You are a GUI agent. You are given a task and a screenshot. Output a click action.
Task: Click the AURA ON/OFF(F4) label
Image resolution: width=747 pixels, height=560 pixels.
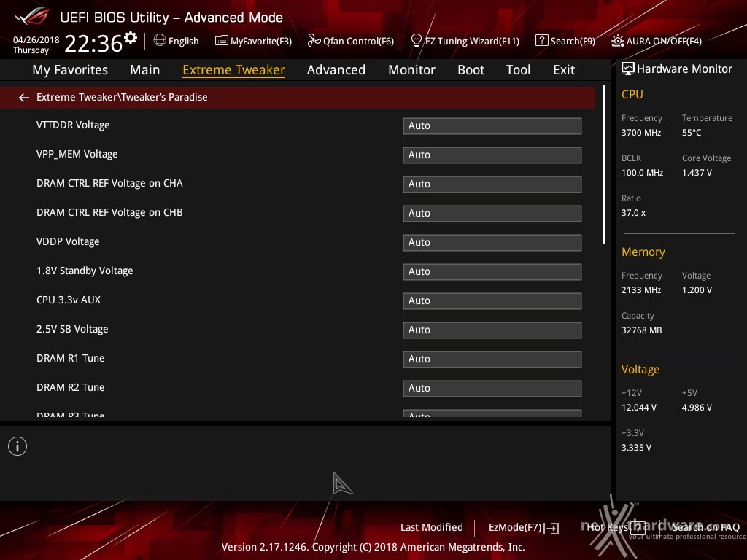point(664,42)
